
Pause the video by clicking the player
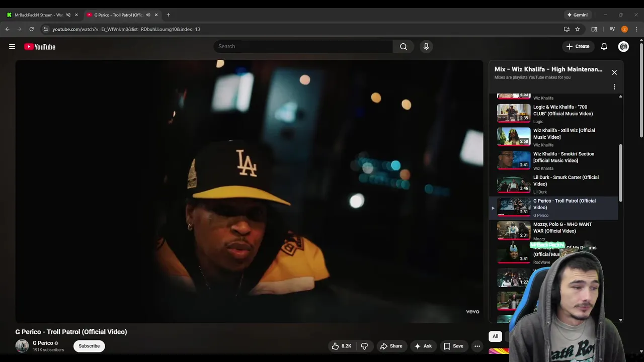[249, 191]
